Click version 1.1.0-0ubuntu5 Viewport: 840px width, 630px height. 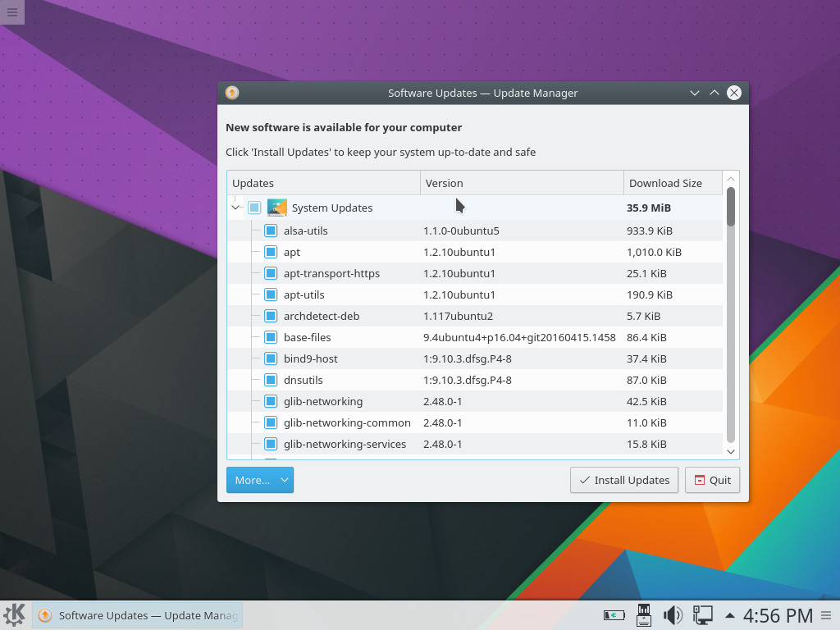pyautogui.click(x=461, y=231)
